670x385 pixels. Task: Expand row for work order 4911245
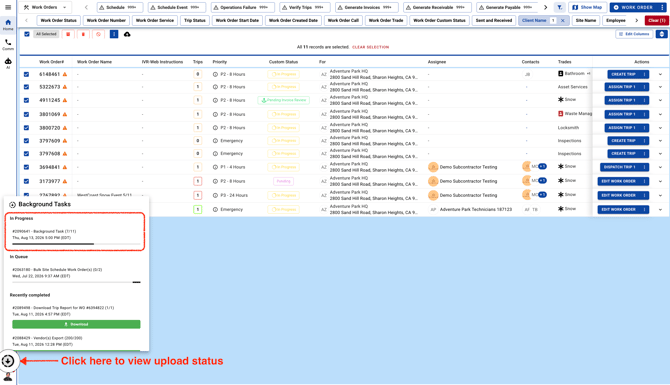pos(660,100)
